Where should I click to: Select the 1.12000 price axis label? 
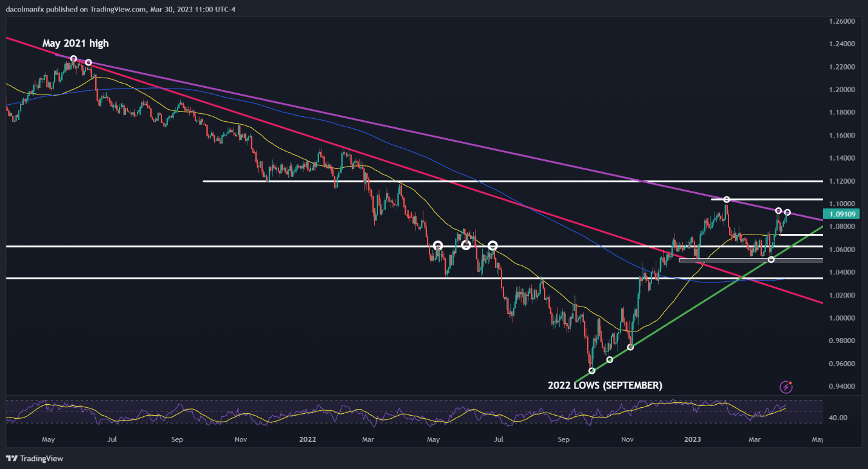(x=841, y=181)
